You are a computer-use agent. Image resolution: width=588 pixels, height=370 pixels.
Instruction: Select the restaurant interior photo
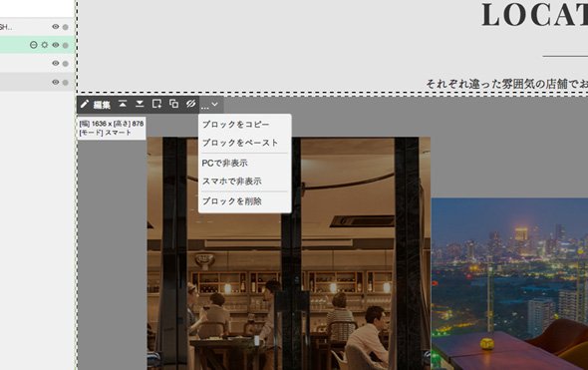(x=289, y=253)
